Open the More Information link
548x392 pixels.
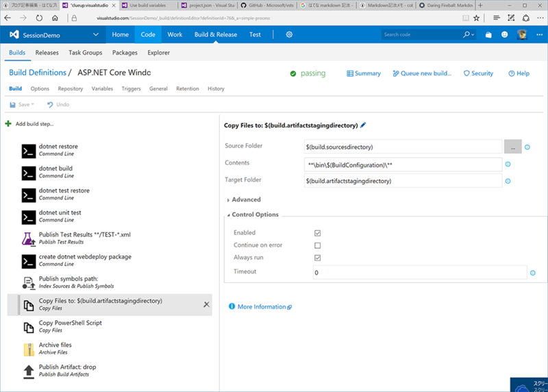(260, 306)
